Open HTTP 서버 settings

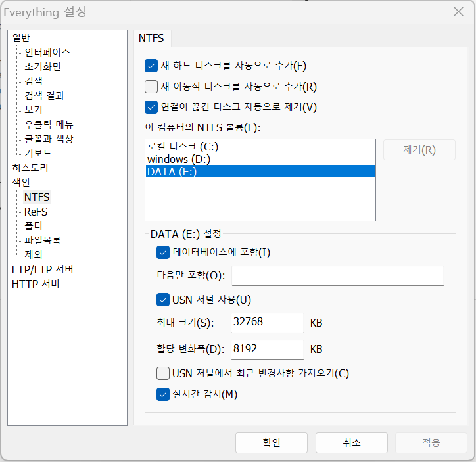pyautogui.click(x=36, y=284)
